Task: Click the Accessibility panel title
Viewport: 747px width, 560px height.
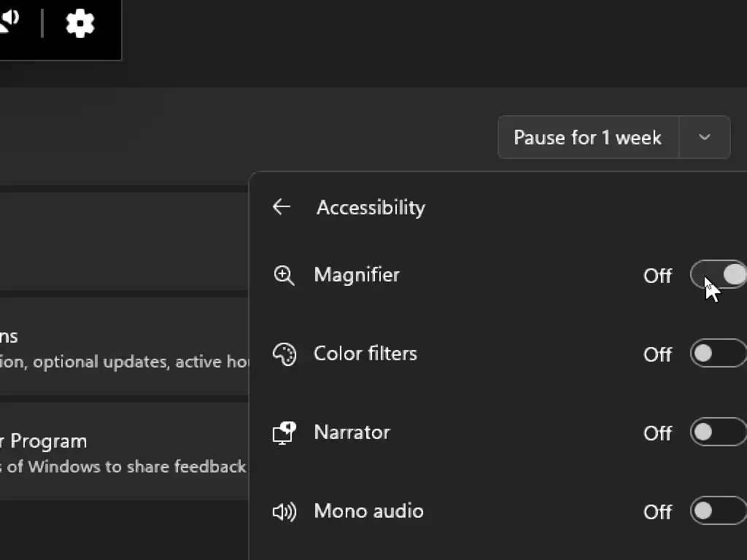Action: (371, 208)
